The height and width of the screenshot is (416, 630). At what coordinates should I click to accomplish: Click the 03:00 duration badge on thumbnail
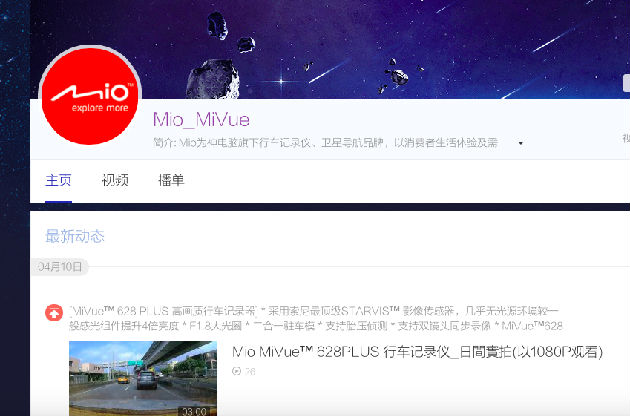click(194, 411)
